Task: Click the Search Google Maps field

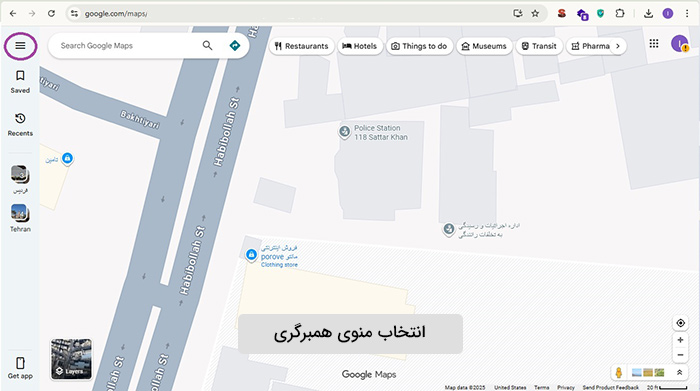Action: point(127,46)
